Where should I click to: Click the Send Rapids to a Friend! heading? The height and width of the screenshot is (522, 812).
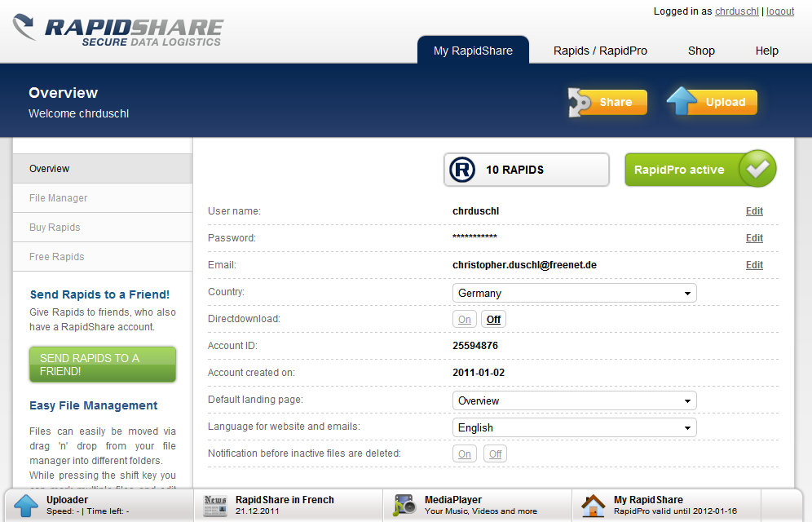click(99, 294)
